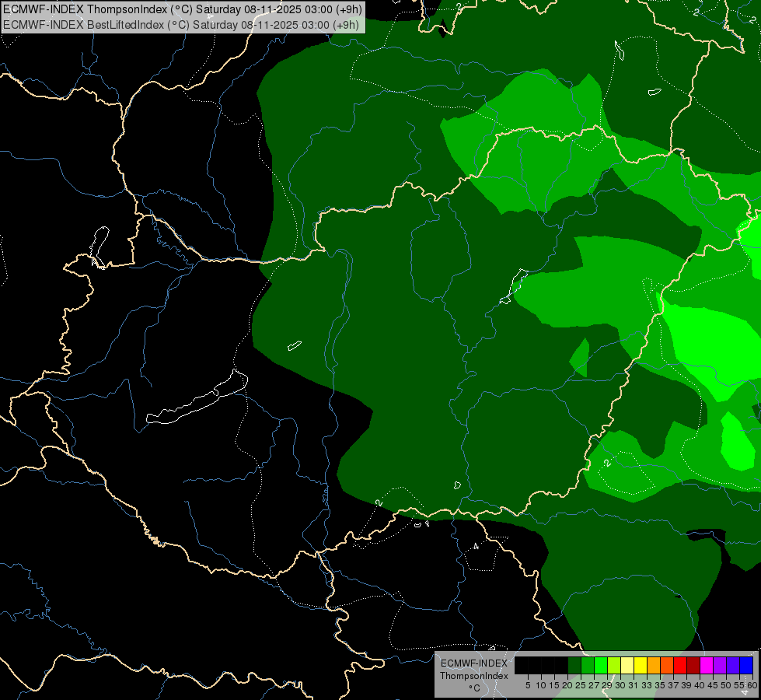761x700 pixels.
Task: Select the blue 55-60 legend swatch
Action: click(746, 665)
